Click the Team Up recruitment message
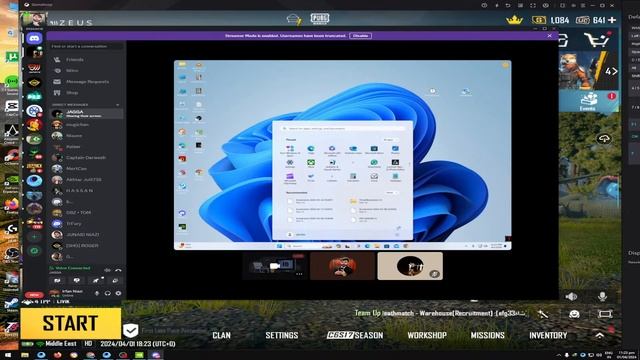The image size is (640, 360). point(440,313)
